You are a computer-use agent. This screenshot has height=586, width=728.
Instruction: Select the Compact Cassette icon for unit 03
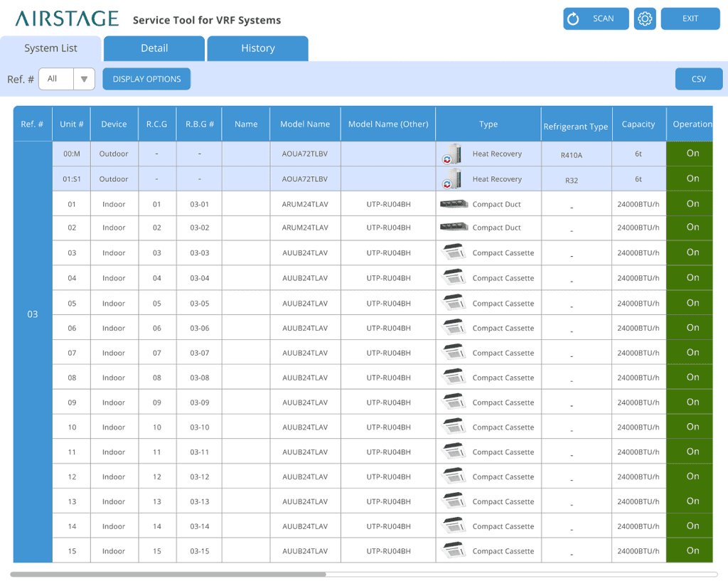click(453, 252)
